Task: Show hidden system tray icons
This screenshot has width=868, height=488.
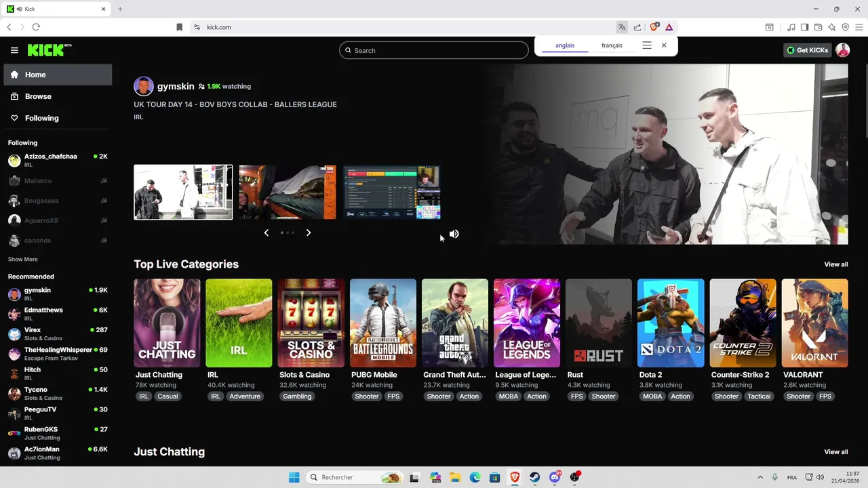Action: pyautogui.click(x=759, y=477)
